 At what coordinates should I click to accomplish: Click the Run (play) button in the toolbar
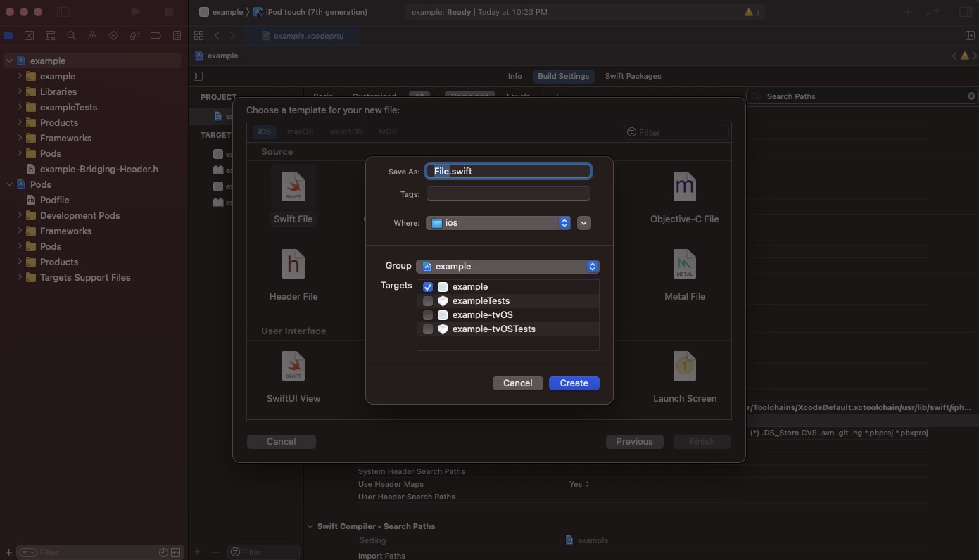point(136,12)
